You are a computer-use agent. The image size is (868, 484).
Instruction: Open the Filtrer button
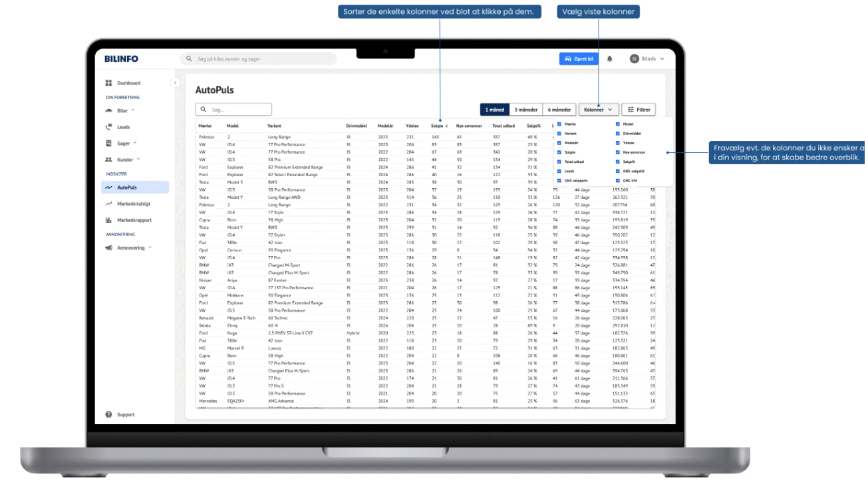(x=639, y=110)
